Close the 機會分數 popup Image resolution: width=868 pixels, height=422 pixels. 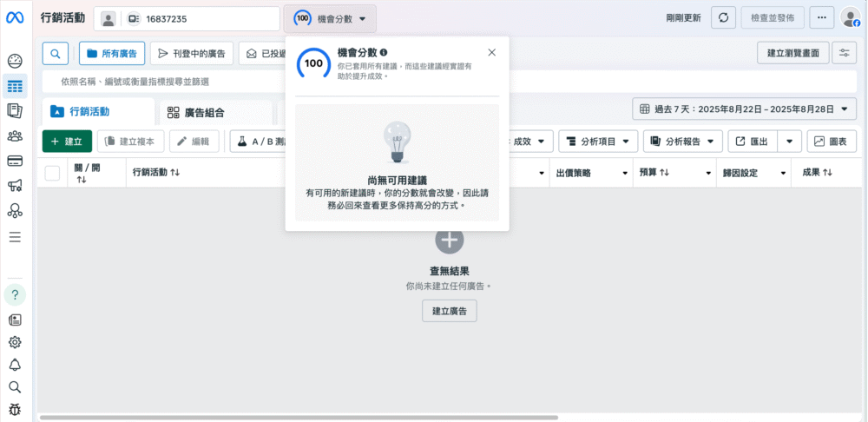(491, 53)
